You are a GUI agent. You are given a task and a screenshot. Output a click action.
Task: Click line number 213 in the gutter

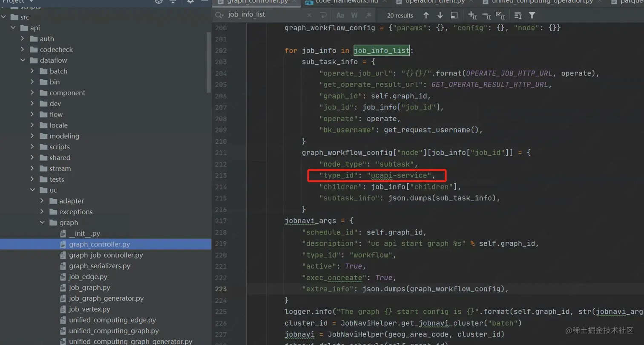pos(221,175)
